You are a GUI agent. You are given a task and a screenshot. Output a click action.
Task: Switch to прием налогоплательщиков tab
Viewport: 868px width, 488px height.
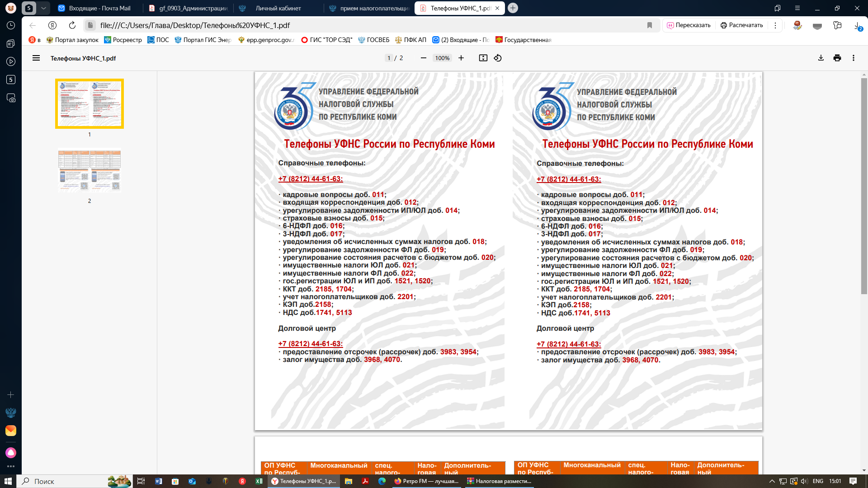pos(369,8)
